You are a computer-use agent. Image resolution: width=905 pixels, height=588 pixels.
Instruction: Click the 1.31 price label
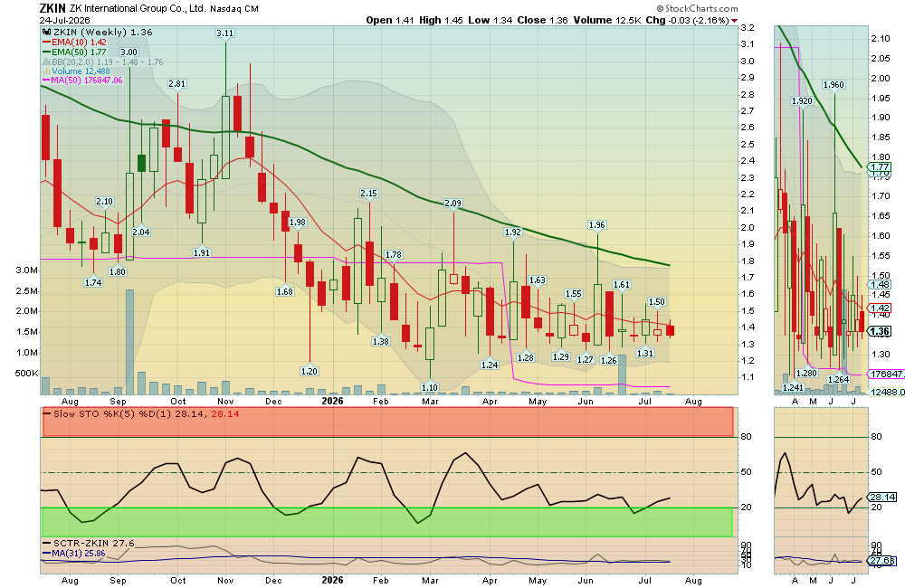coord(645,353)
